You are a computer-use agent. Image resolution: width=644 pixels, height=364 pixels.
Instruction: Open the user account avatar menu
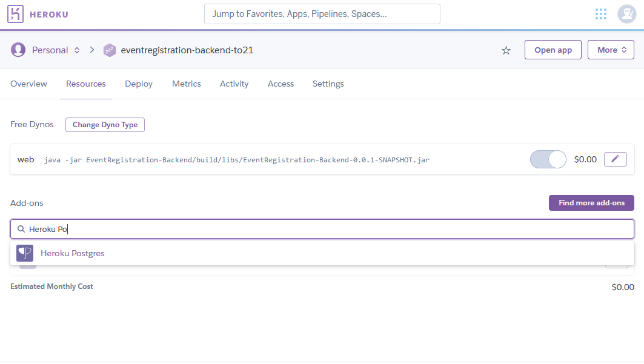(x=626, y=14)
